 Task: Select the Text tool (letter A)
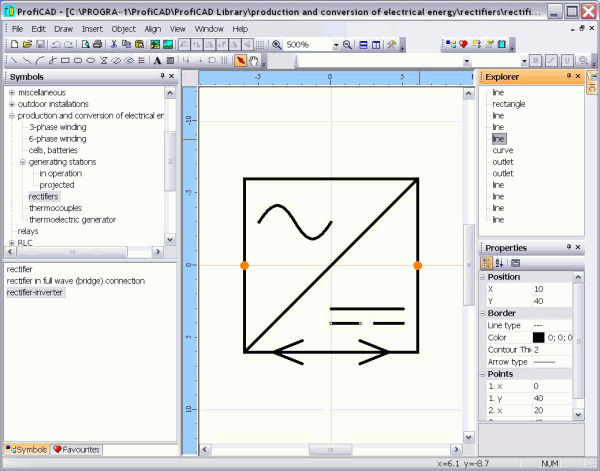pos(157,60)
